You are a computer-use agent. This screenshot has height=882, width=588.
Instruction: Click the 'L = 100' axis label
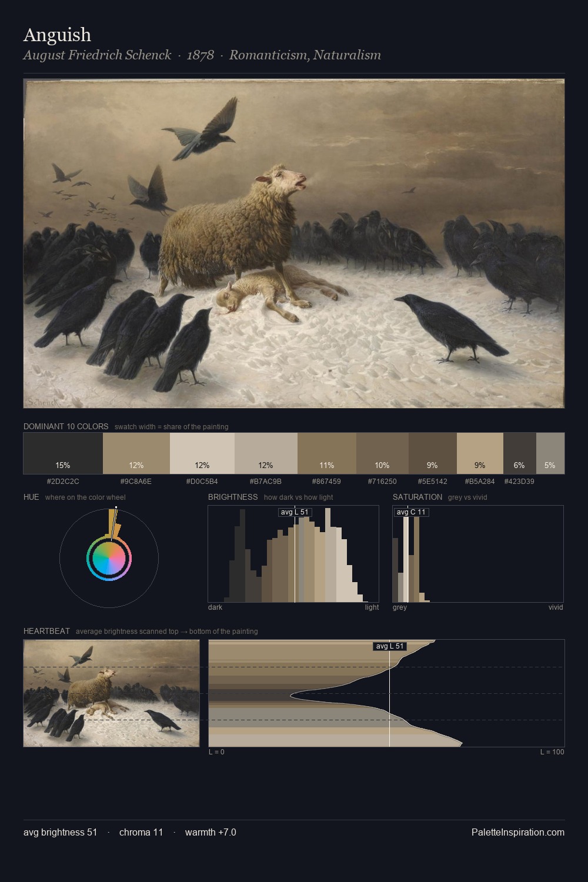552,752
